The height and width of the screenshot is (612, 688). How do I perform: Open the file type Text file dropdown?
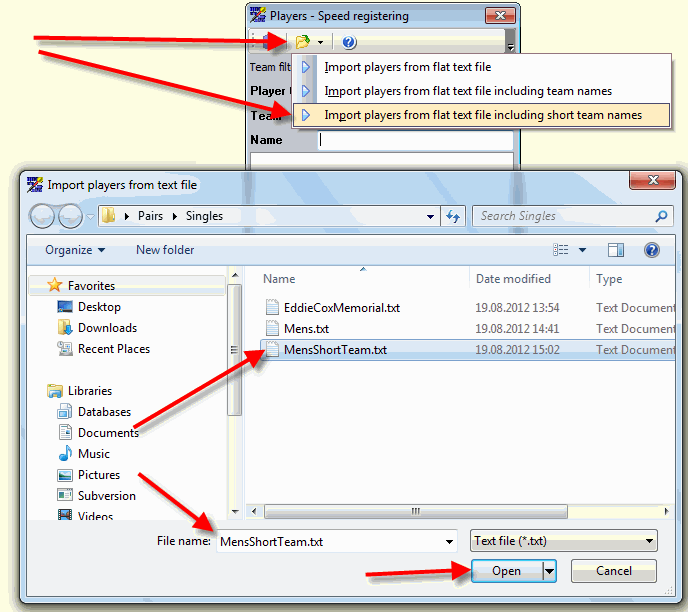point(563,541)
